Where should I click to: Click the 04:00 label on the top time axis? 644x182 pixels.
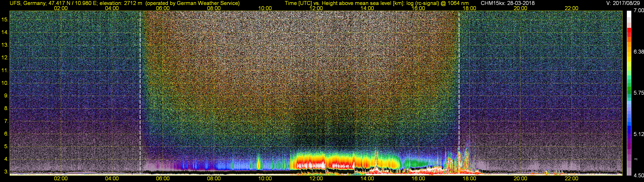(112, 8)
